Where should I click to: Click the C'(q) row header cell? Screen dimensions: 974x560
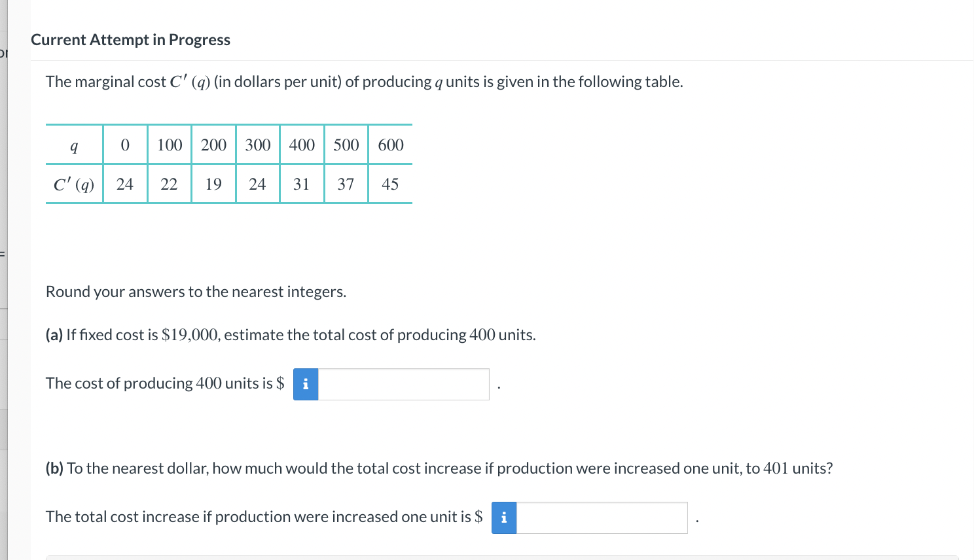[x=74, y=184]
